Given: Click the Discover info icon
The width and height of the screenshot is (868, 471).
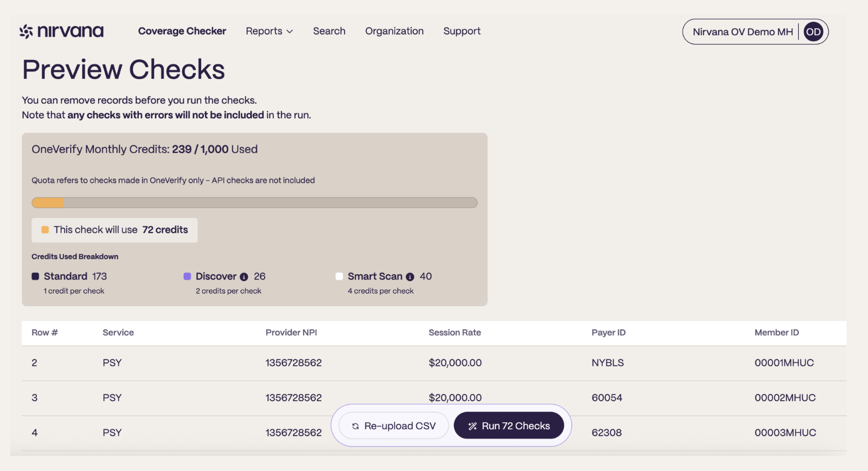Looking at the screenshot, I should (244, 277).
